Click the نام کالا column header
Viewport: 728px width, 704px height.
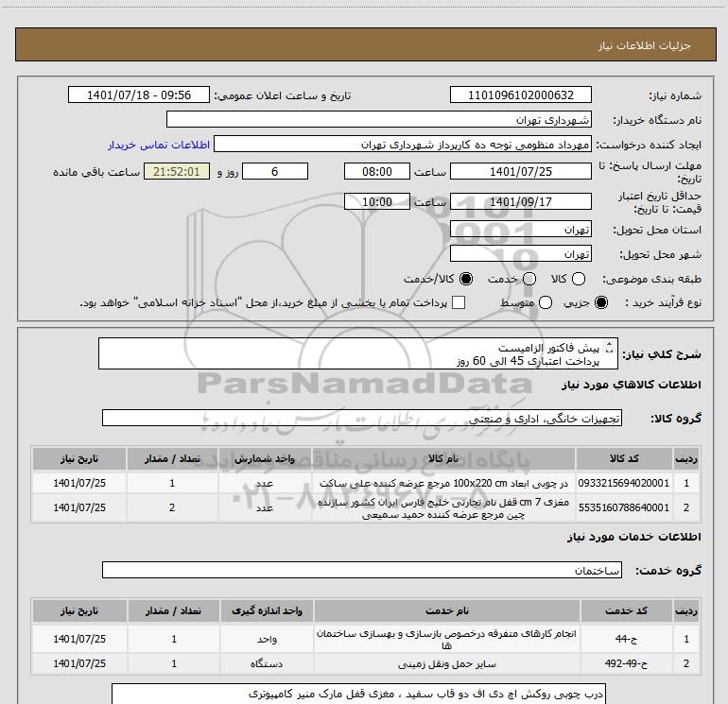[443, 458]
